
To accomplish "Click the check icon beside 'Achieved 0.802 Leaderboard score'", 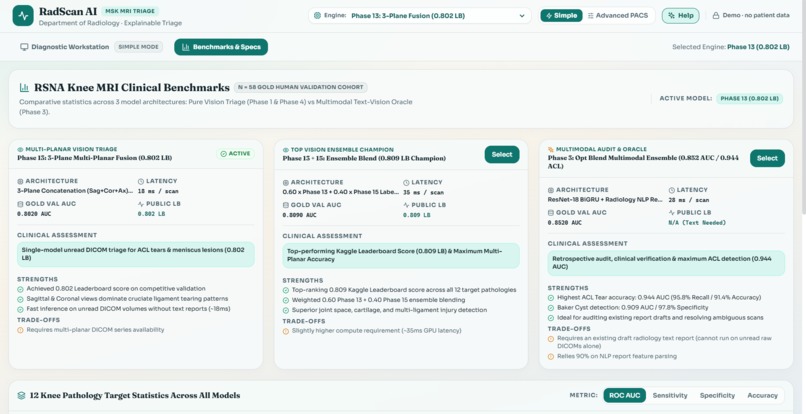I will pyautogui.click(x=21, y=289).
